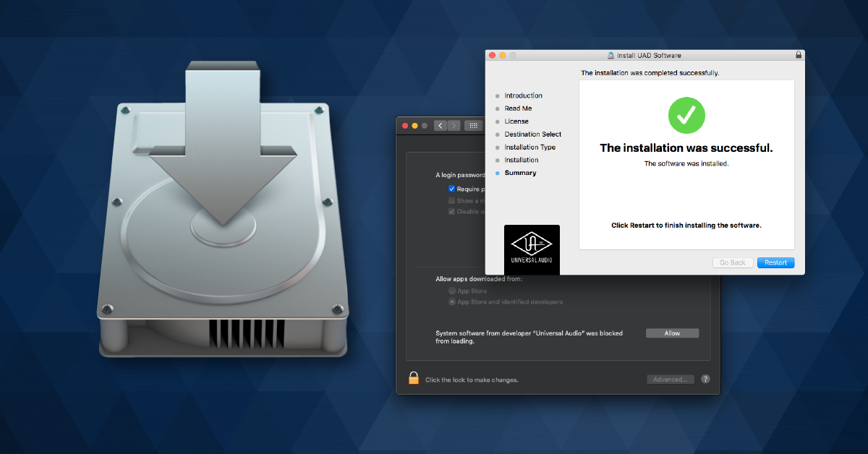Allow Universal Audio system software

click(672, 333)
